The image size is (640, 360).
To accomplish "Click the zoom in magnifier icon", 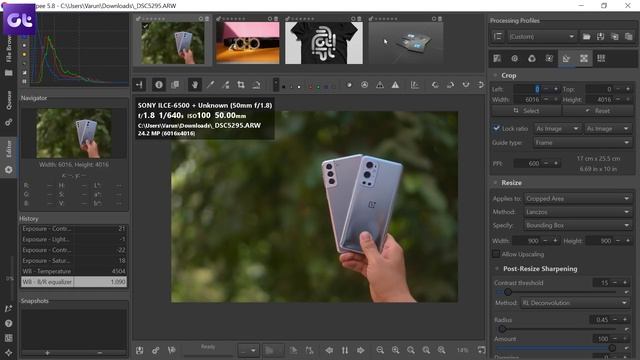I will click(x=396, y=350).
